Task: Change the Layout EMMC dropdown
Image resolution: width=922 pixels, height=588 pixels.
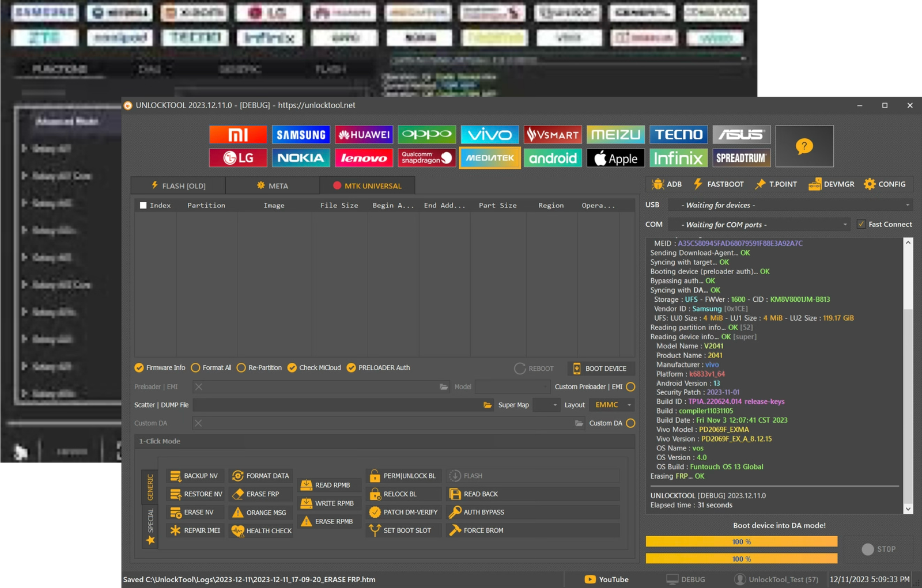Action: 612,405
